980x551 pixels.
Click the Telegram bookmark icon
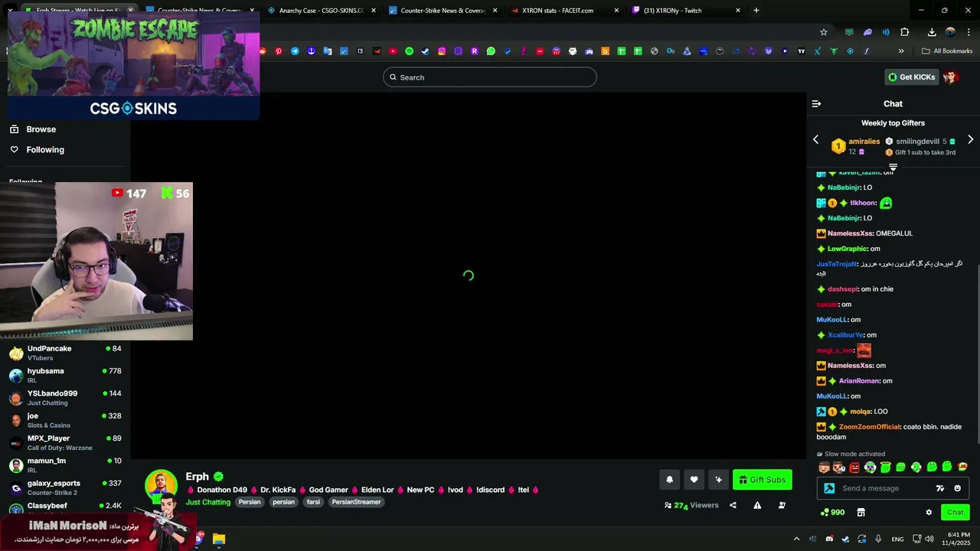[x=295, y=51]
